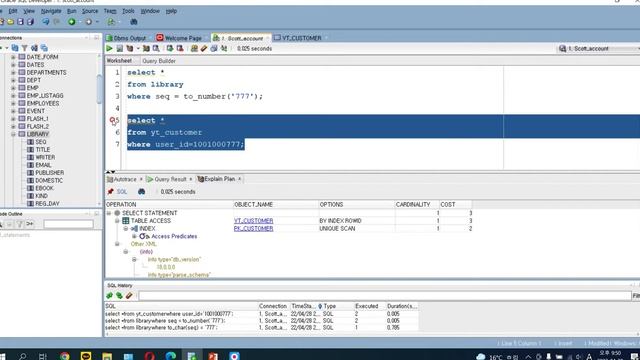Screen dimensions: 640x360
Task: Click the SQL History filter input field
Action: (385, 296)
